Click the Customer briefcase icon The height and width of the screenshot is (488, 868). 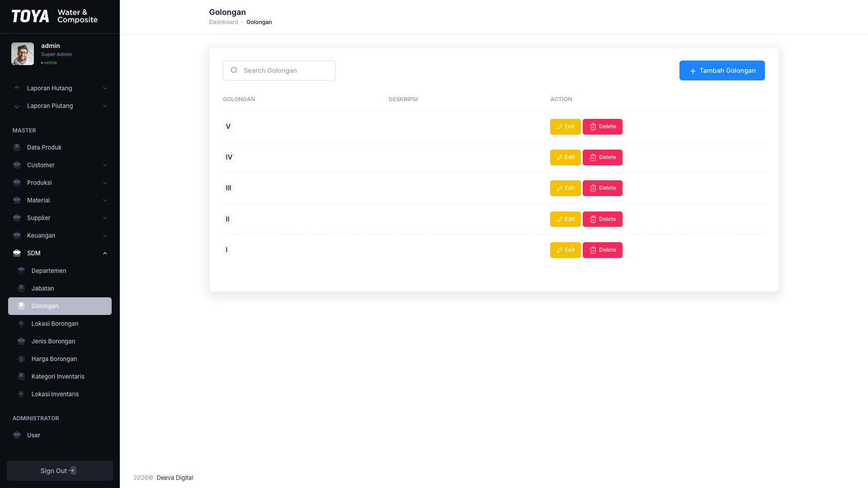pyautogui.click(x=17, y=165)
